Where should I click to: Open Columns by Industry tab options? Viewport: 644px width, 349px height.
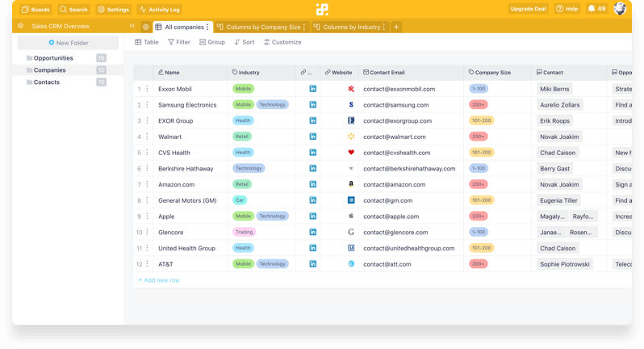(383, 27)
